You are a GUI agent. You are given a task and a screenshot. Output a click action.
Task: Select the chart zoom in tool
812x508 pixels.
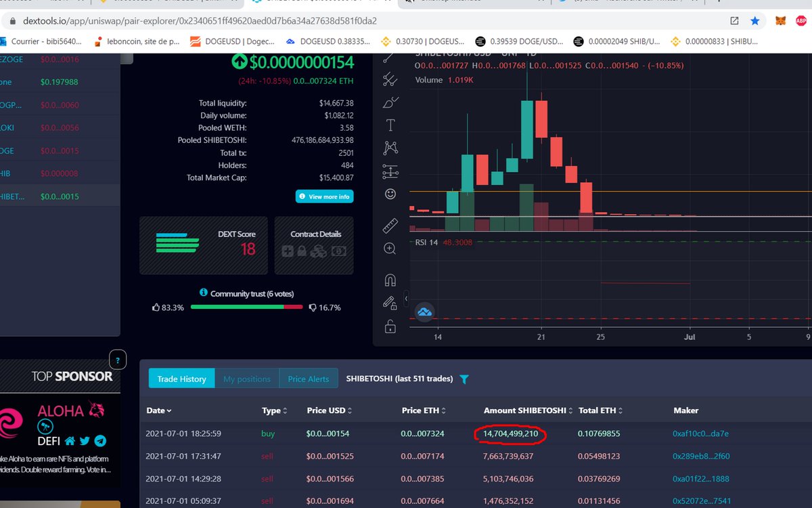(x=390, y=249)
